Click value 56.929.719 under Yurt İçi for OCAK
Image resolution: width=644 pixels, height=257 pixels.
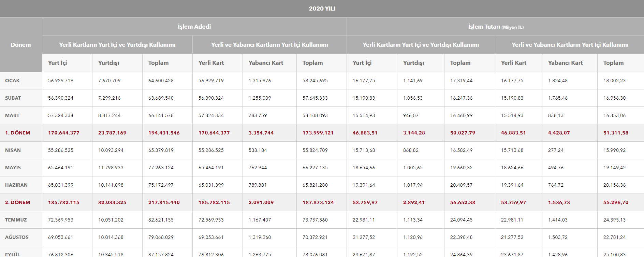(x=61, y=81)
